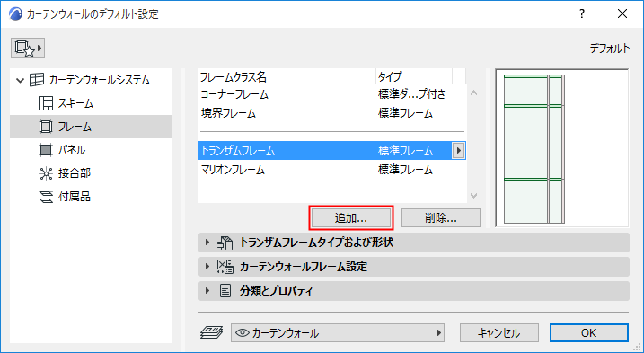Expand the トランザムフレームタイプおよび形状 section

[x=207, y=243]
